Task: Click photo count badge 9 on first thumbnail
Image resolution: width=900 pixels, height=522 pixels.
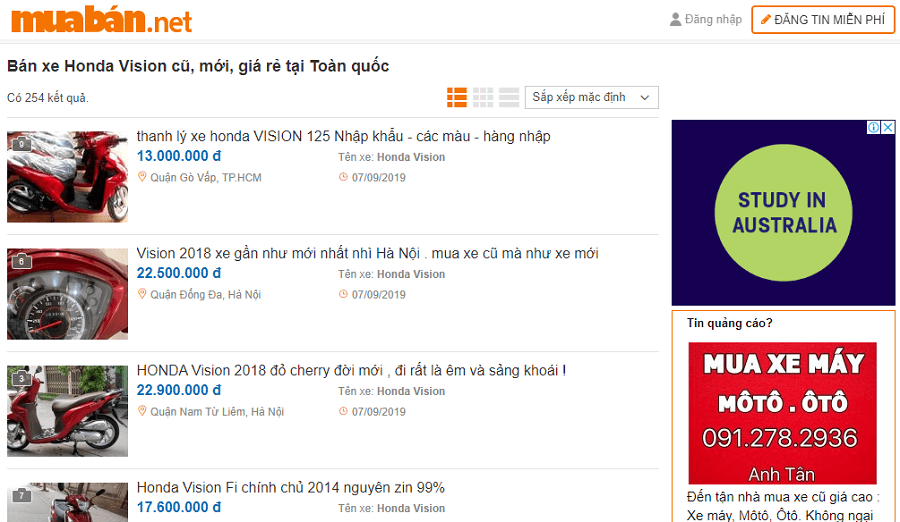Action: click(x=22, y=144)
